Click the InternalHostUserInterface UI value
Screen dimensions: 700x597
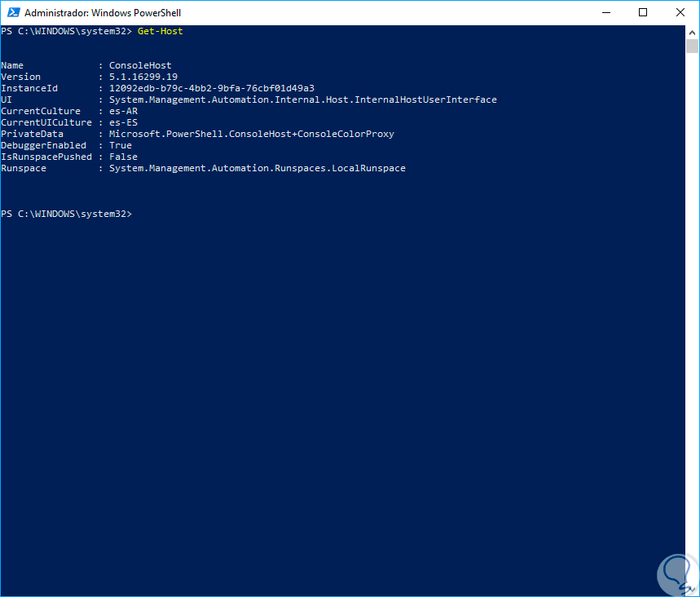(x=302, y=99)
